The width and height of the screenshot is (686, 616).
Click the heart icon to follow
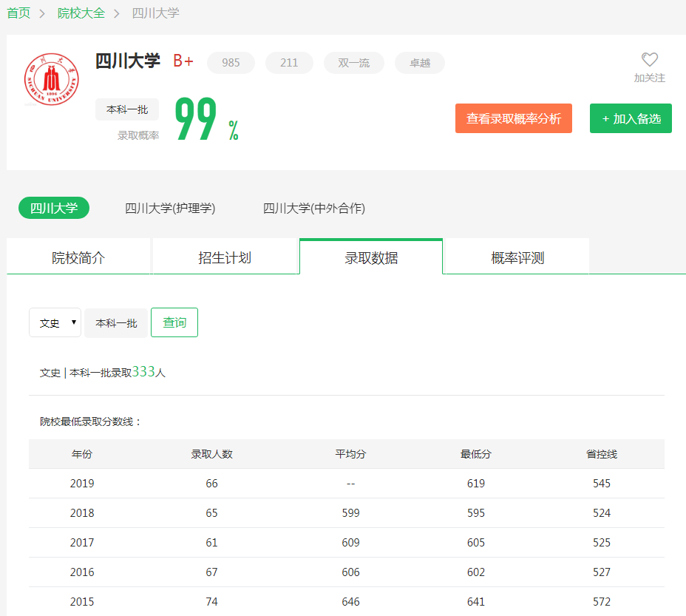[649, 60]
